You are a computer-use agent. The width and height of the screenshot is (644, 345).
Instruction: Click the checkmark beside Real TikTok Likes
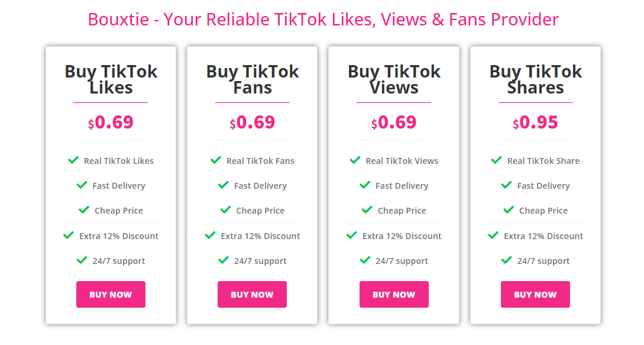point(73,160)
